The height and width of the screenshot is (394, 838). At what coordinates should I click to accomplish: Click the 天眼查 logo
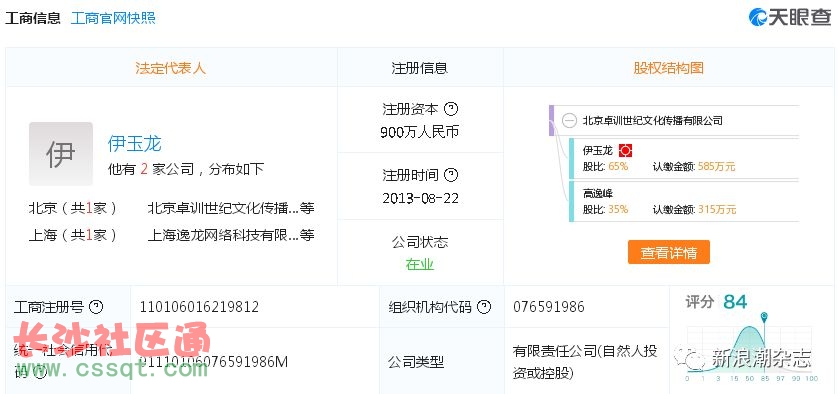coord(790,17)
